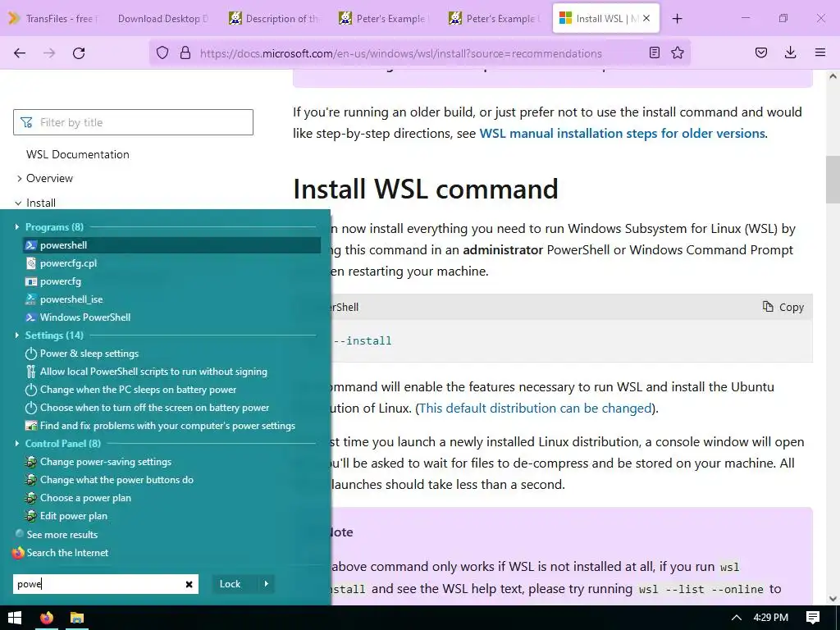Open This default distribution can be changed link
Screen dimensions: 840x630
tap(535, 409)
